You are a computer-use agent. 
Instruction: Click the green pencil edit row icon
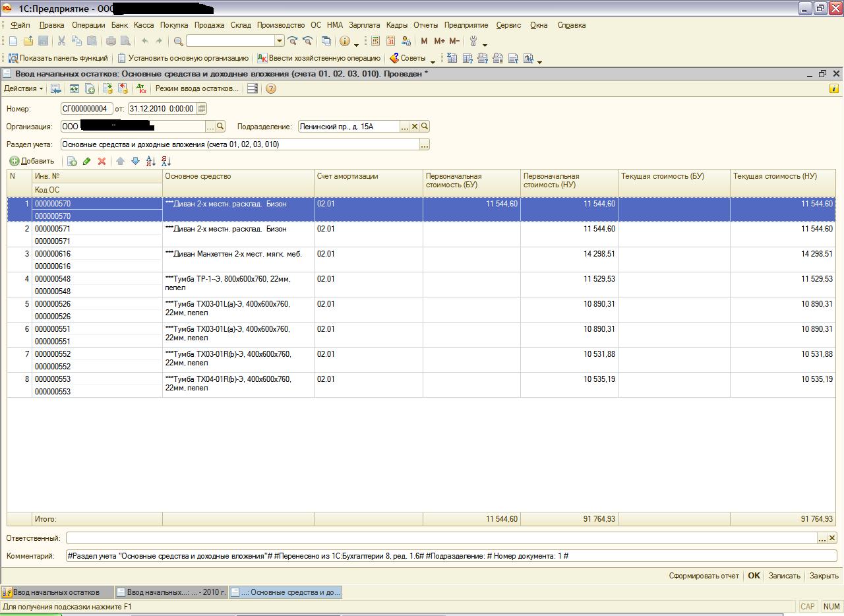[86, 161]
